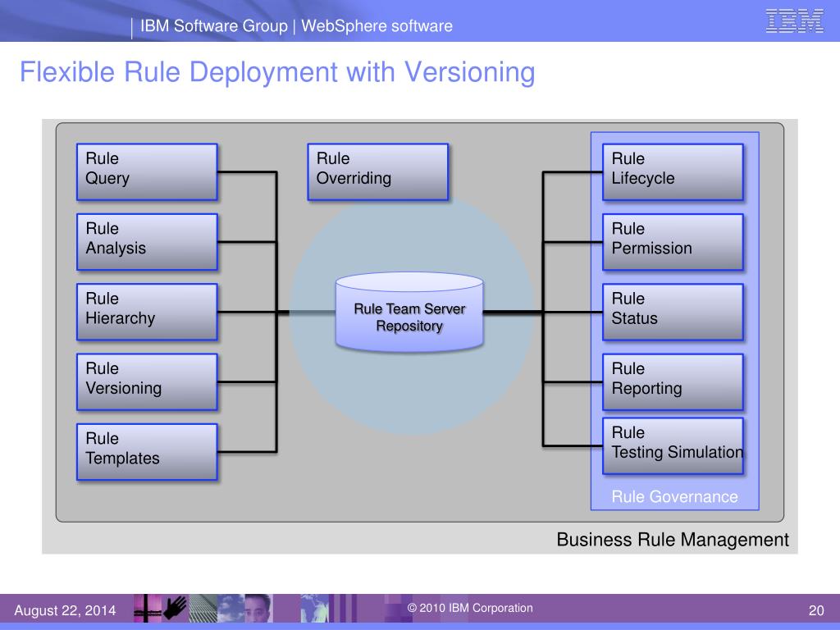Click the slide title Flexible Rule Deployment with Versioning
840x630 pixels.
pyautogui.click(x=277, y=72)
